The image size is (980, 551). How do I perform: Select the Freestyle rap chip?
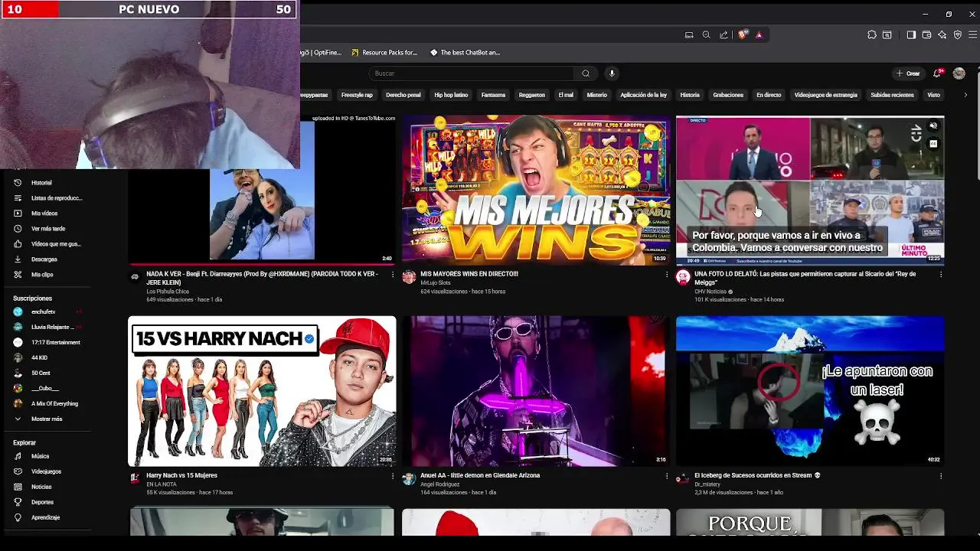pos(357,95)
